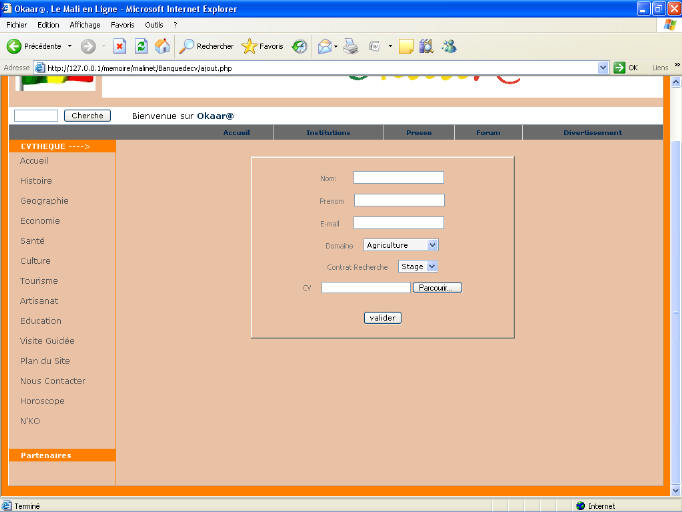Open the Outils menu

(x=154, y=25)
